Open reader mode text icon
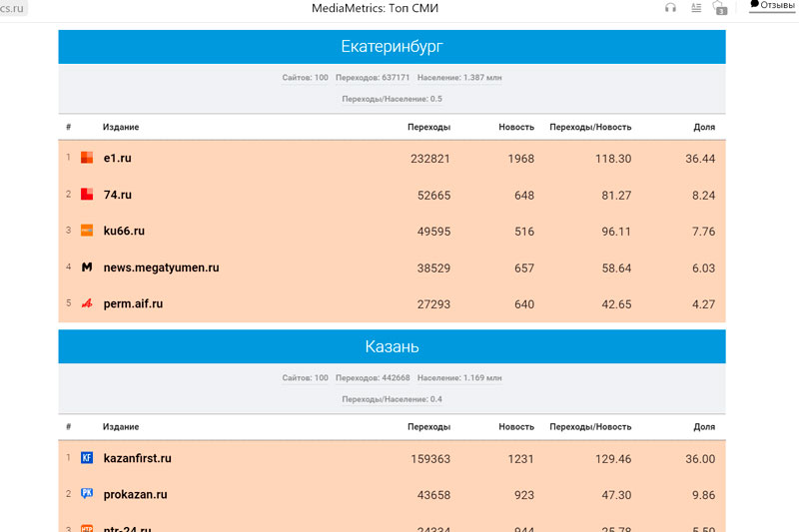Viewport: 799px width, 532px height. click(696, 8)
